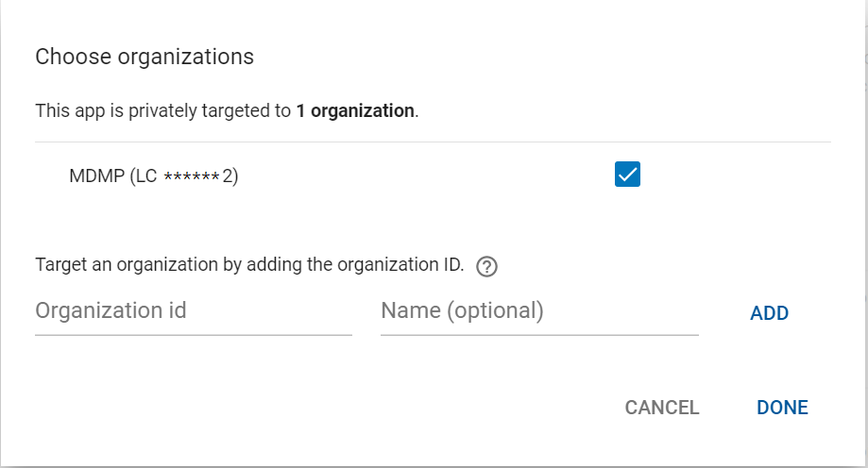Click the underline beneath Name (optional)
This screenshot has height=468, width=868.
pyautogui.click(x=538, y=334)
